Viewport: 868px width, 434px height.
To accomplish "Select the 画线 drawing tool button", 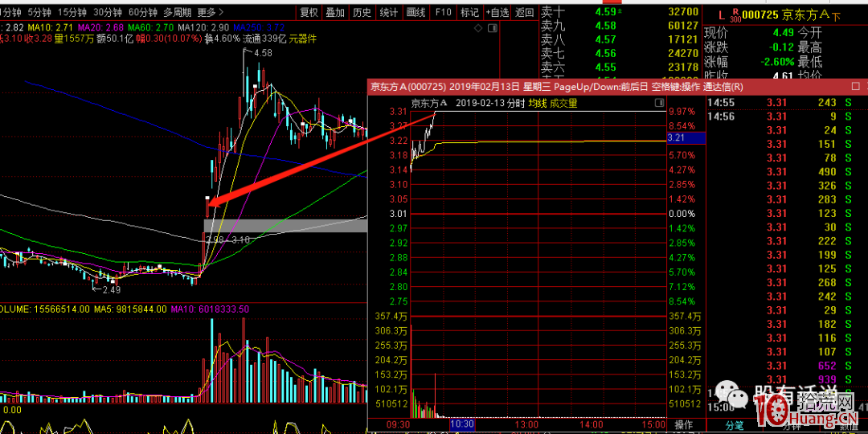I will point(416,11).
